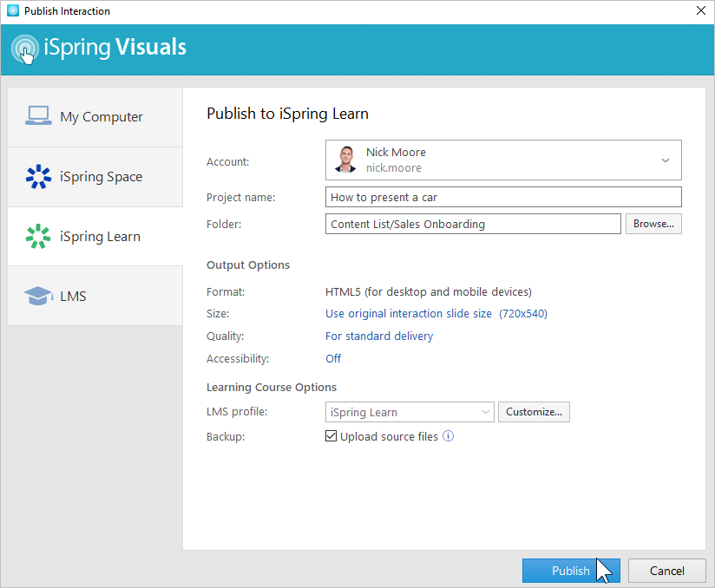
Task: Click the green iSpring Learn icon
Action: [38, 237]
